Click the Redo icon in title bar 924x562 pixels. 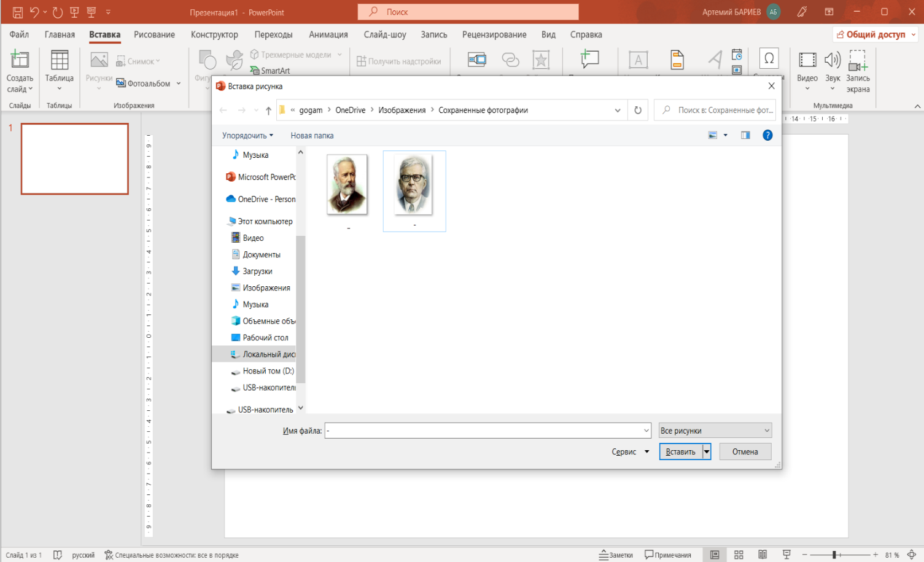point(58,12)
